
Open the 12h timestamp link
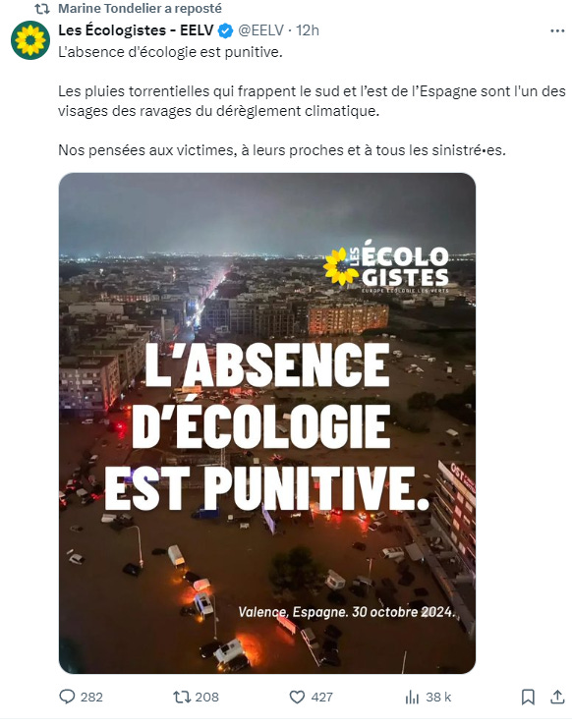308,30
